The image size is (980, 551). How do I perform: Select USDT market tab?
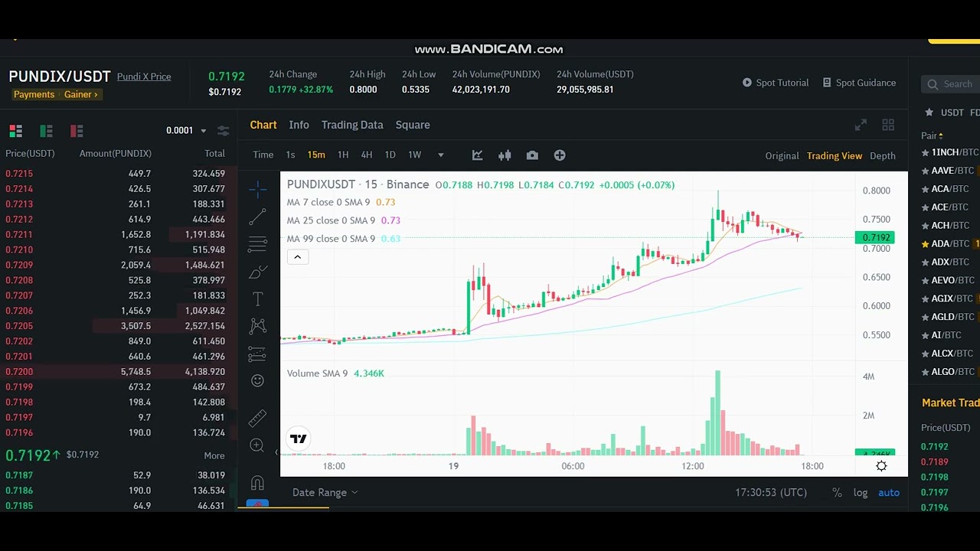pos(952,112)
